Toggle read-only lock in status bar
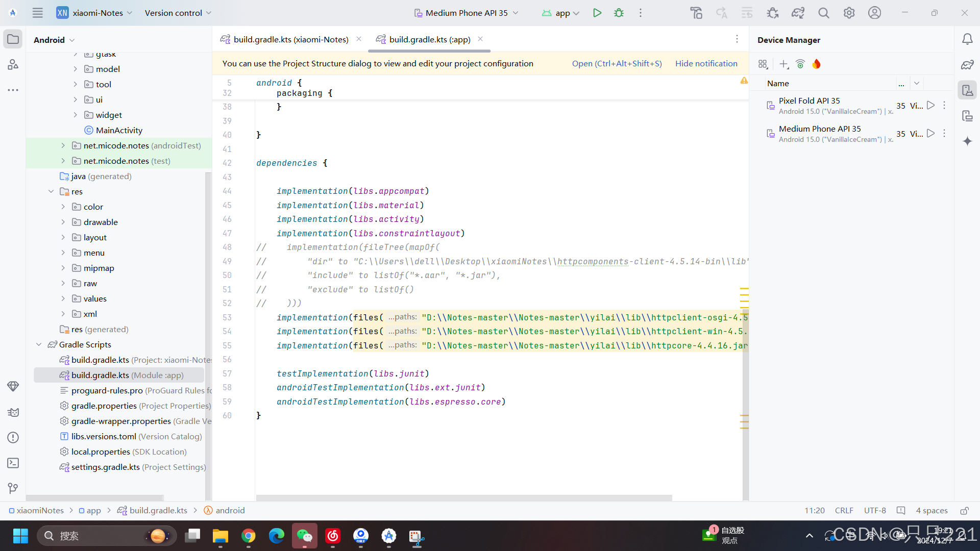Image resolution: width=980 pixels, height=551 pixels. click(x=964, y=511)
